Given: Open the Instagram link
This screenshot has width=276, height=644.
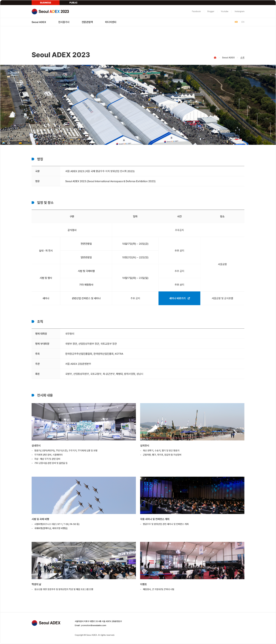Looking at the screenshot, I should [x=239, y=11].
